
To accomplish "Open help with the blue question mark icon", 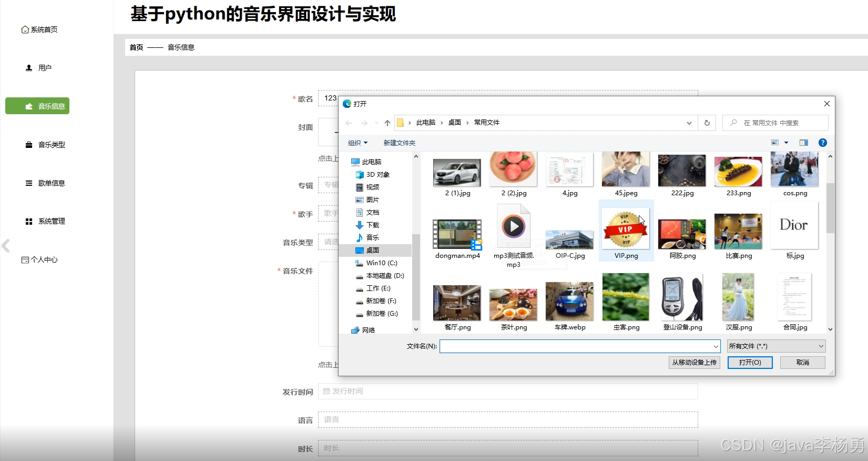I will (823, 143).
